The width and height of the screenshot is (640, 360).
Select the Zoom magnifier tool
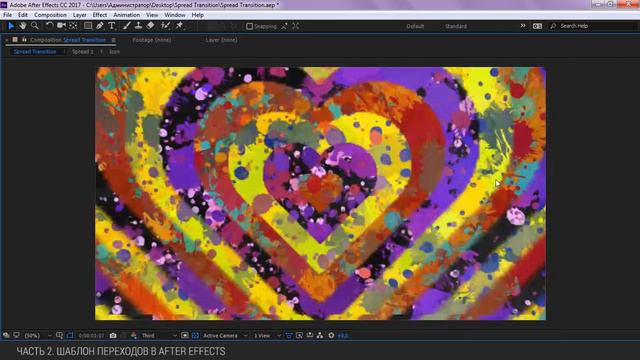tap(35, 26)
